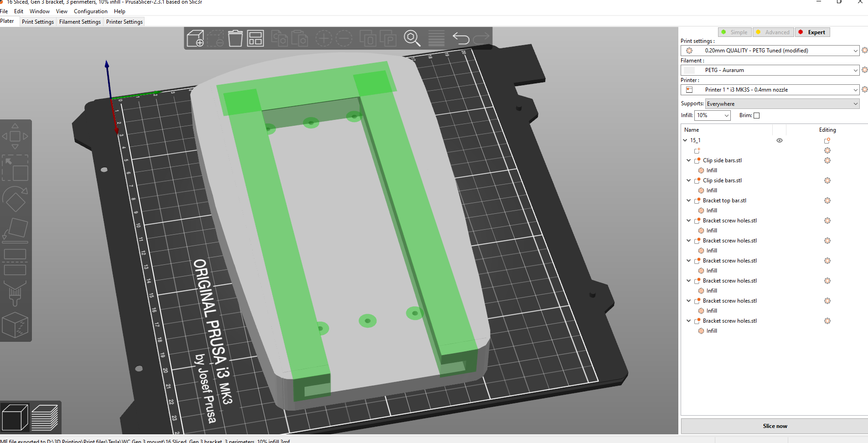This screenshot has height=443, width=868.
Task: Select the Rotate gizmo tool
Action: coord(15,199)
